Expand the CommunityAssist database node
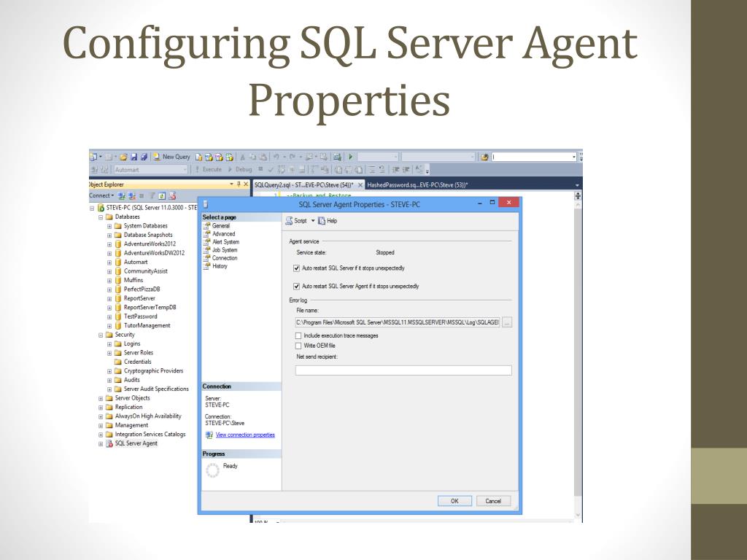The image size is (747, 560). click(x=109, y=271)
